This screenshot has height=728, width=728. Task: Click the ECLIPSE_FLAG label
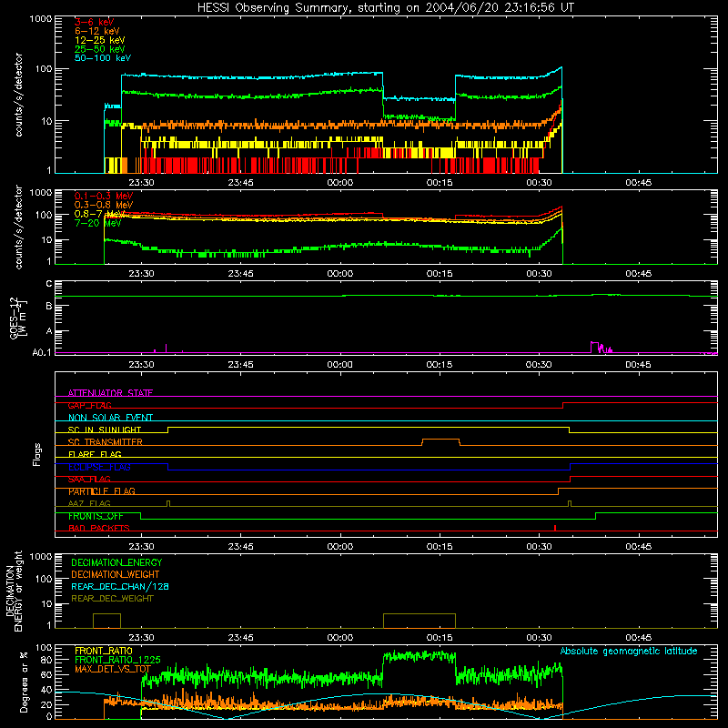coord(99,467)
